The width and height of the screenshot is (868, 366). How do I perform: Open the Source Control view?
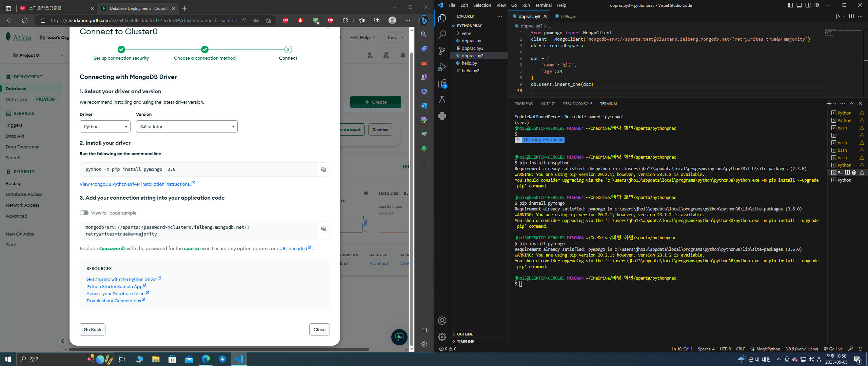[442, 51]
